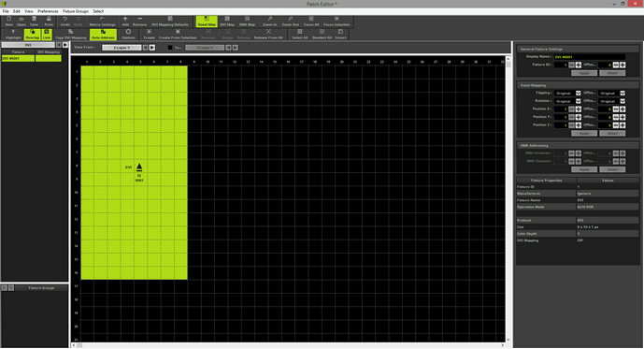Screen dimensions: 644x349
Task: Open the Flipping dropdown
Action: click(567, 94)
